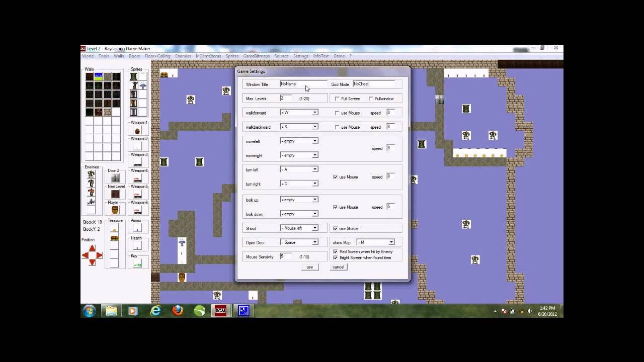Enable the Full Screen checkbox

(x=337, y=99)
